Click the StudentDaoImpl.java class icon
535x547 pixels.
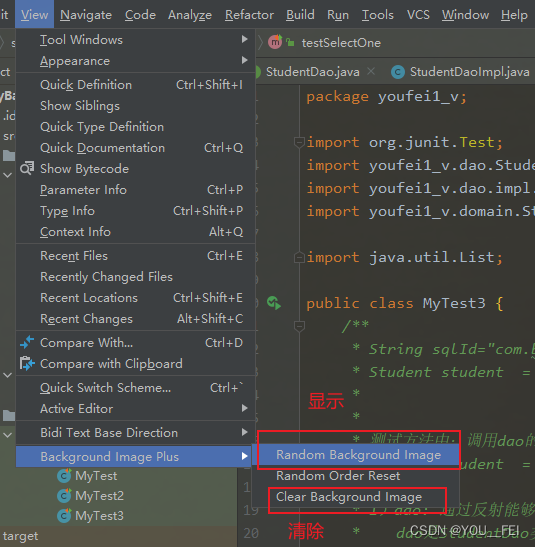pos(398,72)
